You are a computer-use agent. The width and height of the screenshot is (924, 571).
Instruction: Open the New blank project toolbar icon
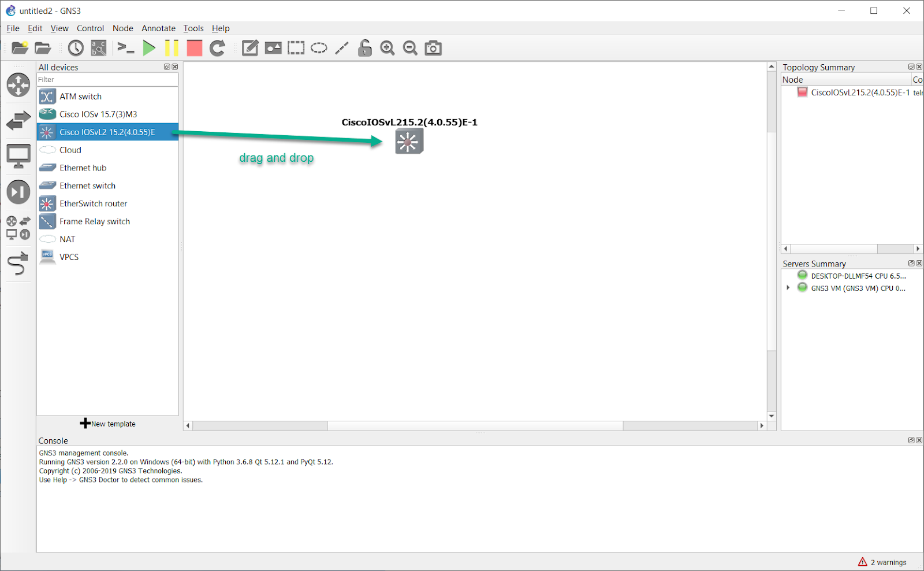(20, 48)
